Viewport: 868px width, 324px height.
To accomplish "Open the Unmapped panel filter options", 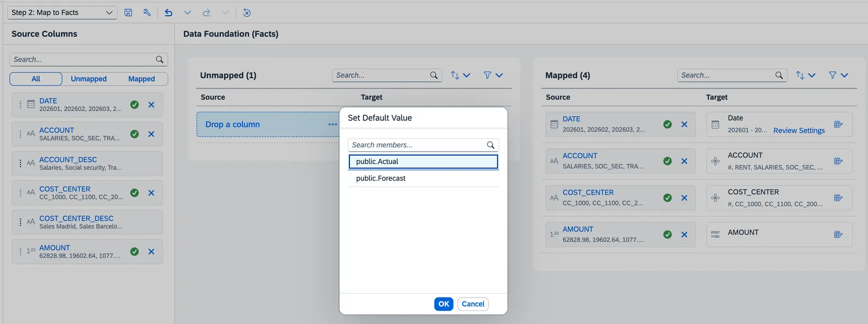I will point(493,75).
